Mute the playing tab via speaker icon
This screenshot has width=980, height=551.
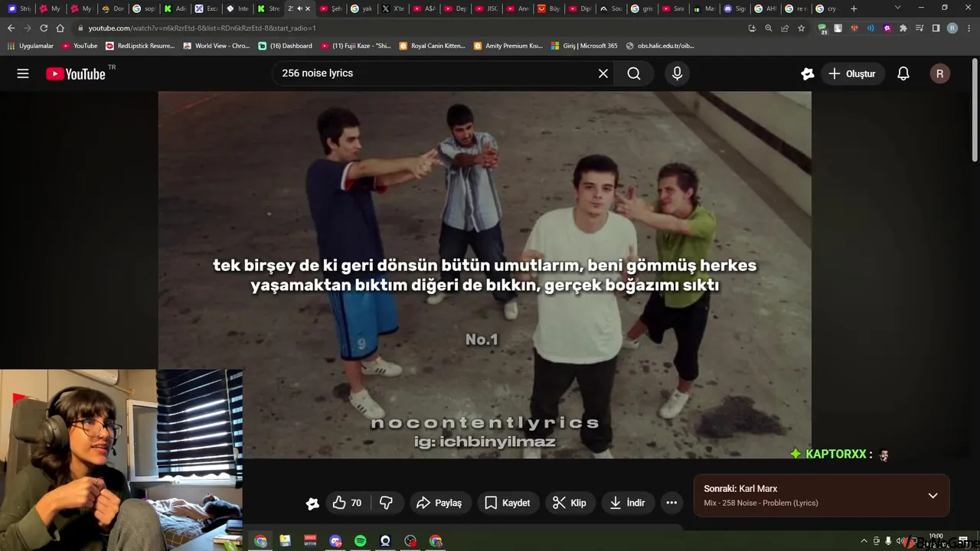[299, 8]
